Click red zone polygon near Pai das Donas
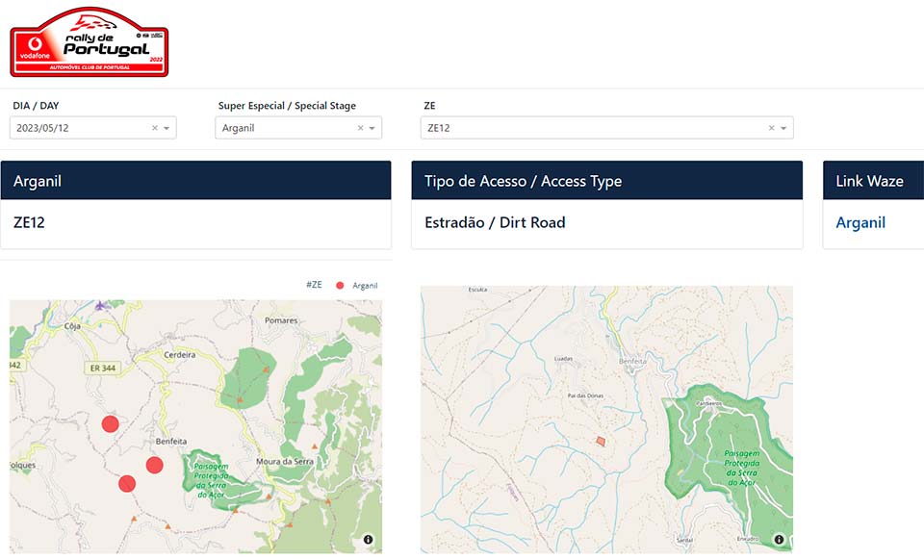Viewport: 924px width, 560px height. [601, 441]
